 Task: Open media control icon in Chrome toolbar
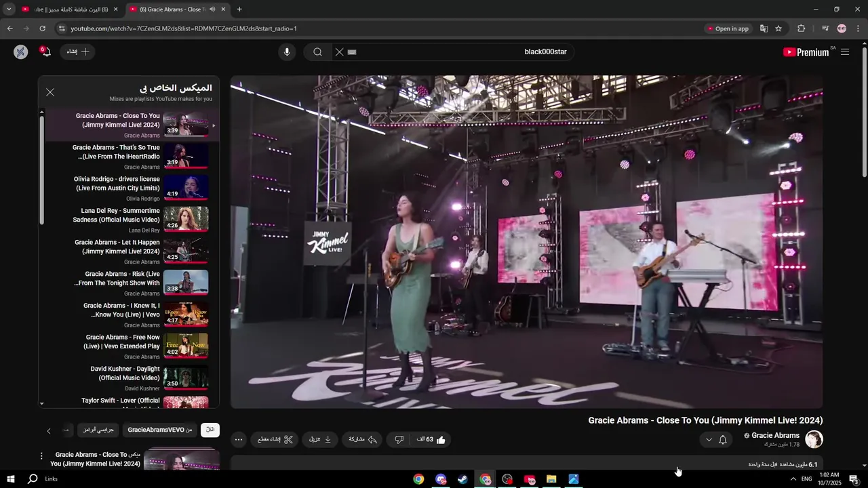(x=825, y=28)
